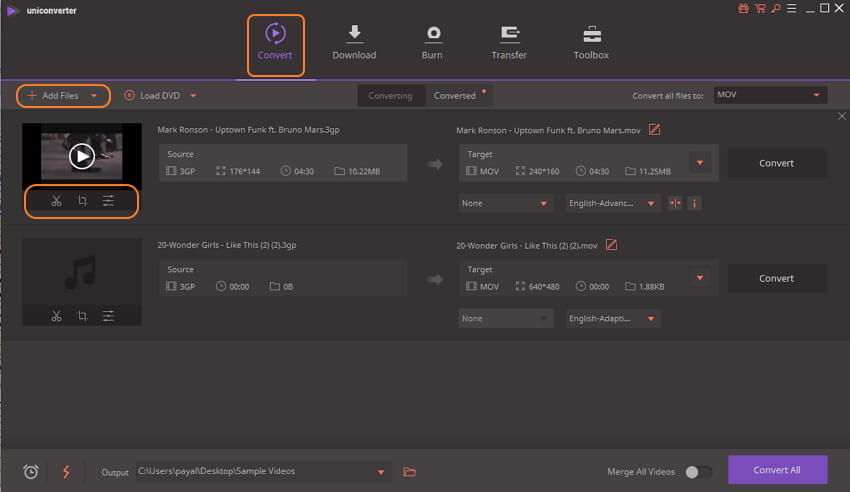The height and width of the screenshot is (492, 850).
Task: Open the schedule alarm clock icon
Action: pos(31,472)
